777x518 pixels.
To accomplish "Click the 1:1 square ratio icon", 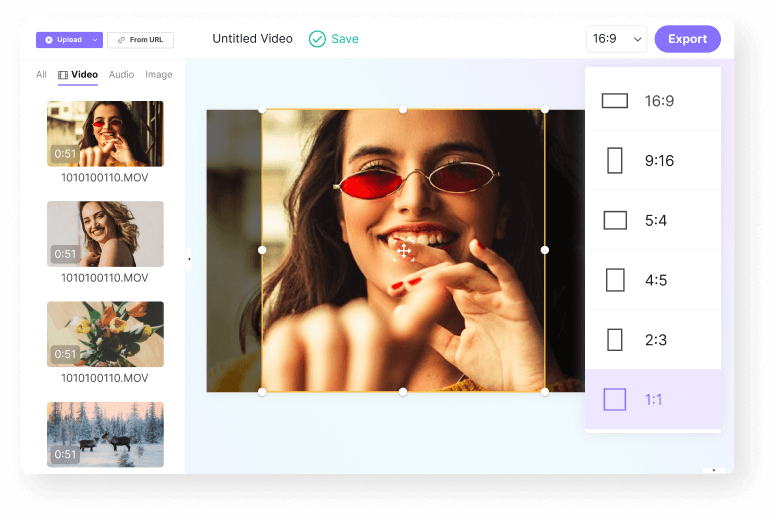I will [614, 400].
